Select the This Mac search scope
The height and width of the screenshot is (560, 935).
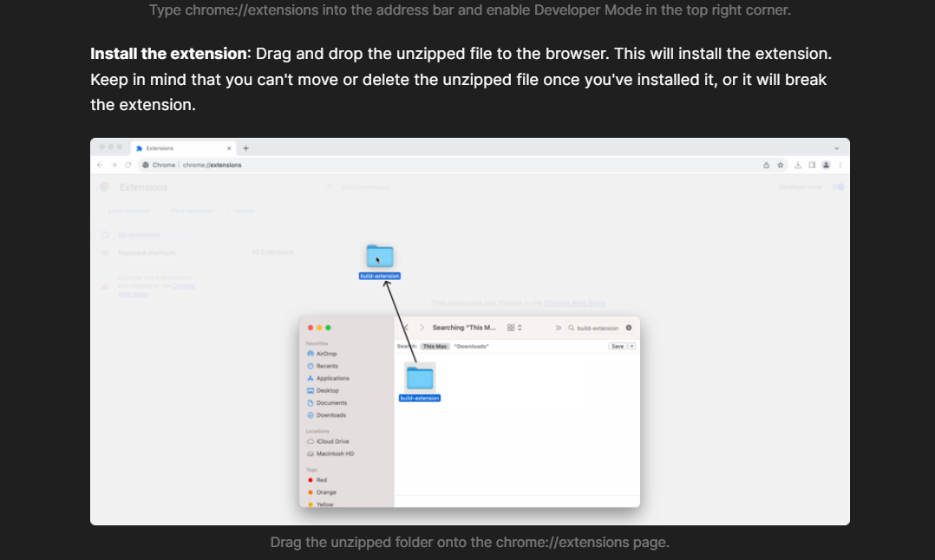coord(435,346)
